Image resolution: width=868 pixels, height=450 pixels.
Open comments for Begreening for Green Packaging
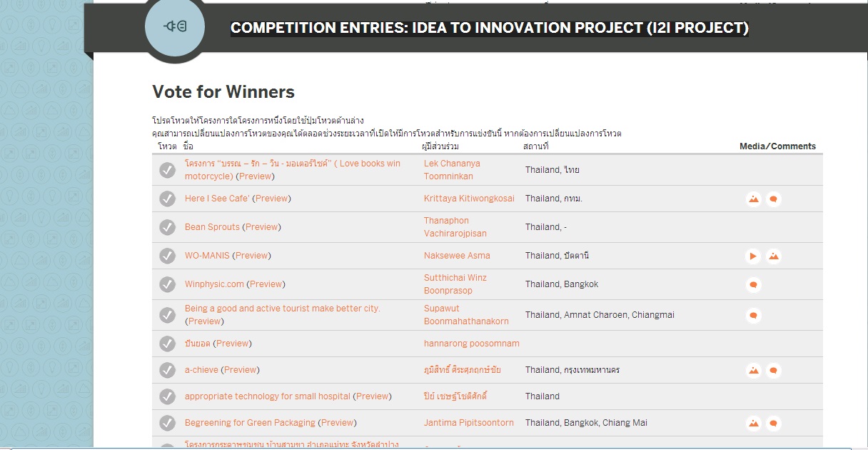pos(773,424)
